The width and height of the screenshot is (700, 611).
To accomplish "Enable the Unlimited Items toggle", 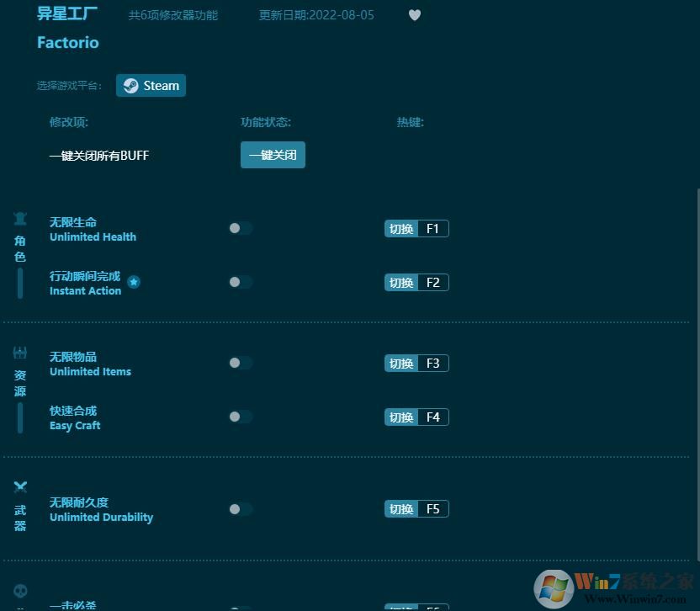I will (x=241, y=363).
